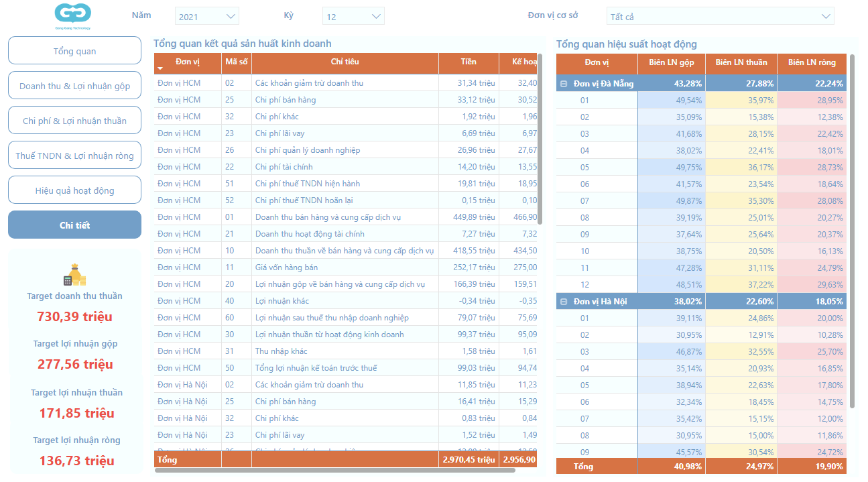Click the 449,89 triệu amount cell
Image resolution: width=868 pixels, height=482 pixels.
point(469,217)
